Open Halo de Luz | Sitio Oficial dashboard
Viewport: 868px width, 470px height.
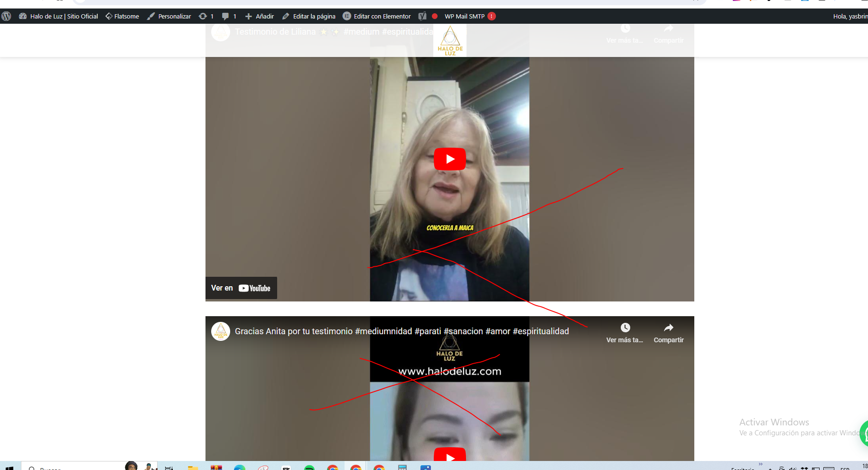58,16
